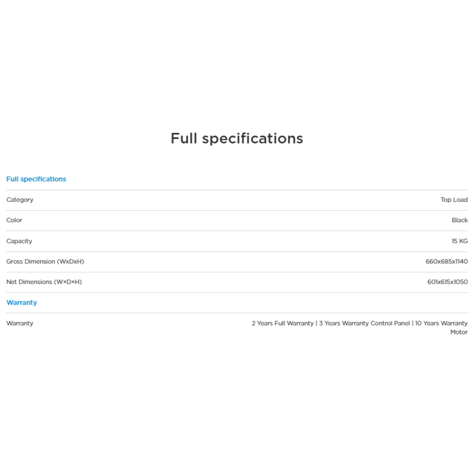Collapse the blue Warranty section header
Viewport: 476px width, 476px height.
(22, 303)
